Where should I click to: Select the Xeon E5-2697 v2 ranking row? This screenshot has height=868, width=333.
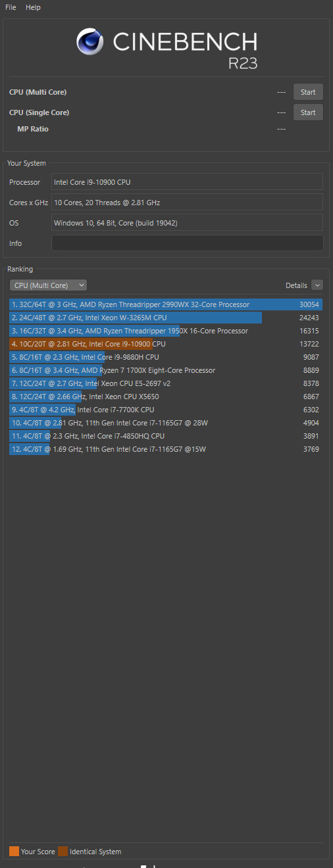166,383
